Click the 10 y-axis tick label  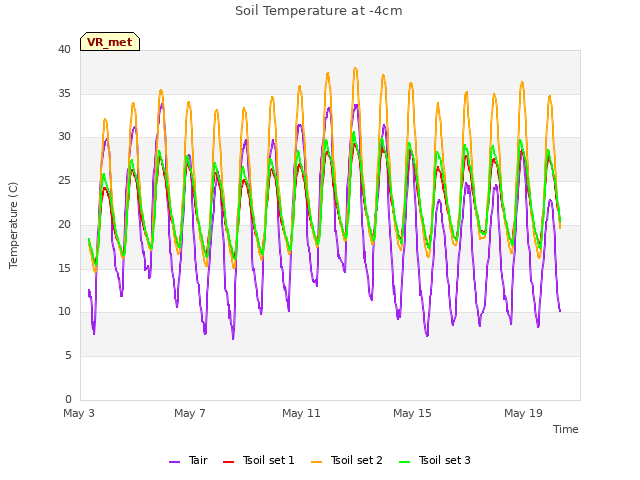pos(64,312)
